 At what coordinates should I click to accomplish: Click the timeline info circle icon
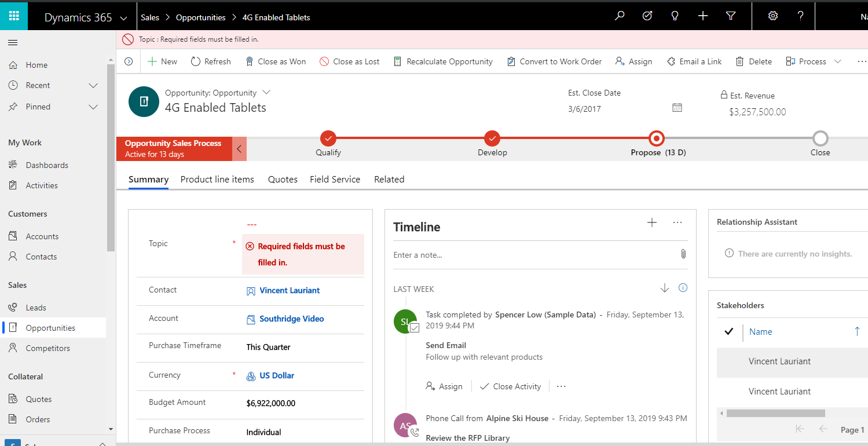(683, 288)
